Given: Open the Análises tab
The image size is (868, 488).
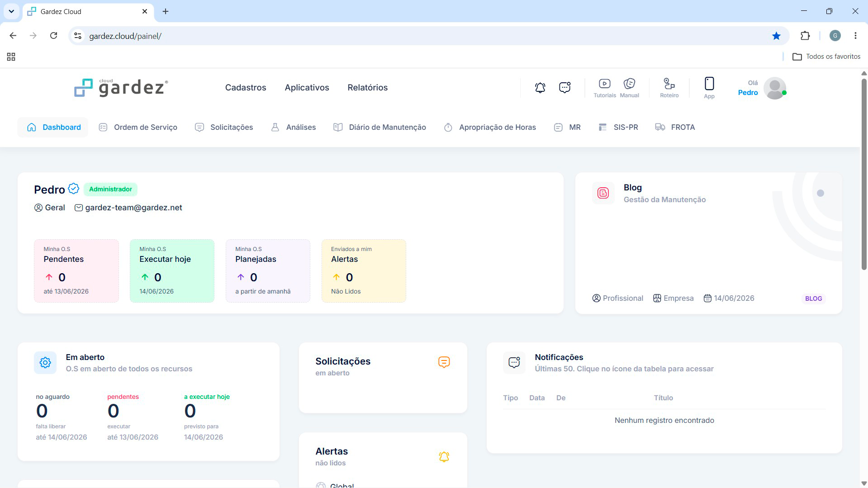Looking at the screenshot, I should click(x=293, y=128).
